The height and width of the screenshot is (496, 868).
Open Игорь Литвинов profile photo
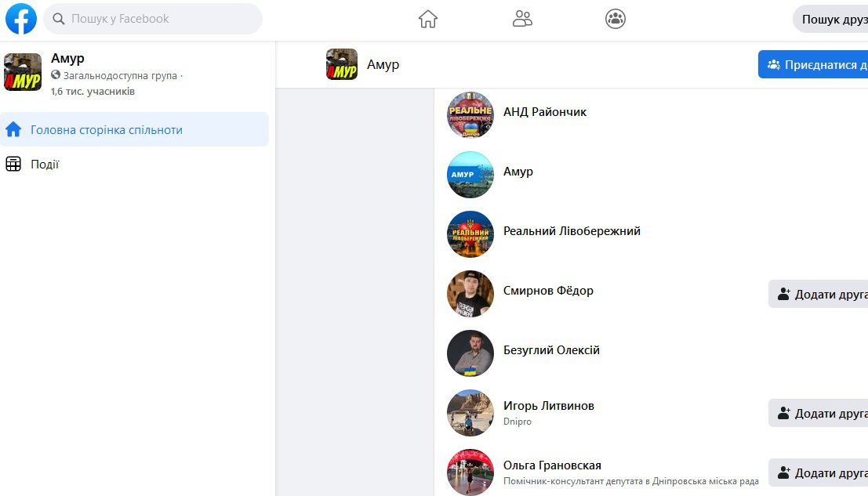coord(470,413)
